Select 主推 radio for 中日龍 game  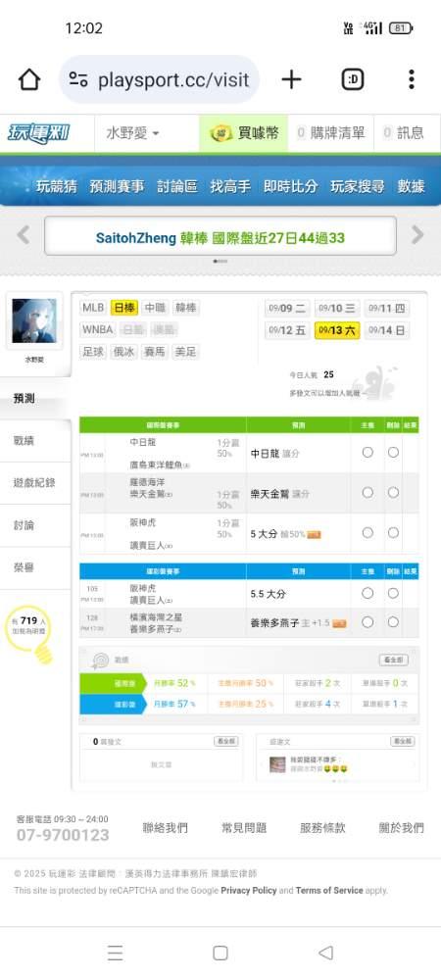pyautogui.click(x=367, y=452)
